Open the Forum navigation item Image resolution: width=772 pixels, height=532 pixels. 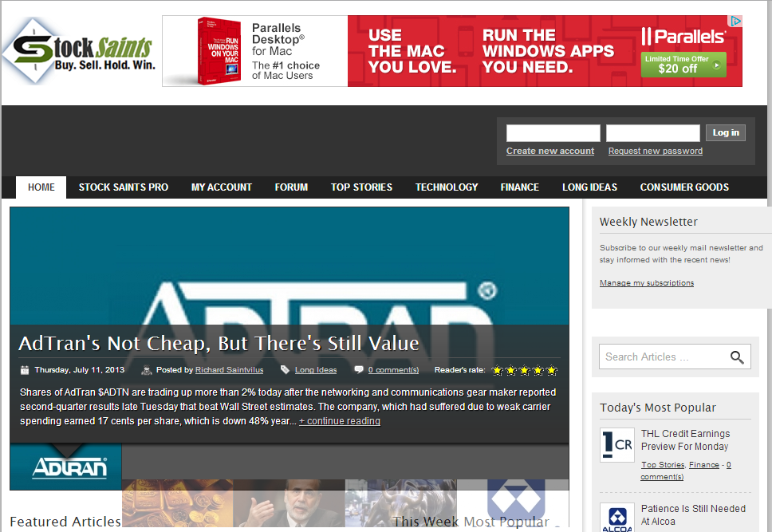tap(291, 187)
